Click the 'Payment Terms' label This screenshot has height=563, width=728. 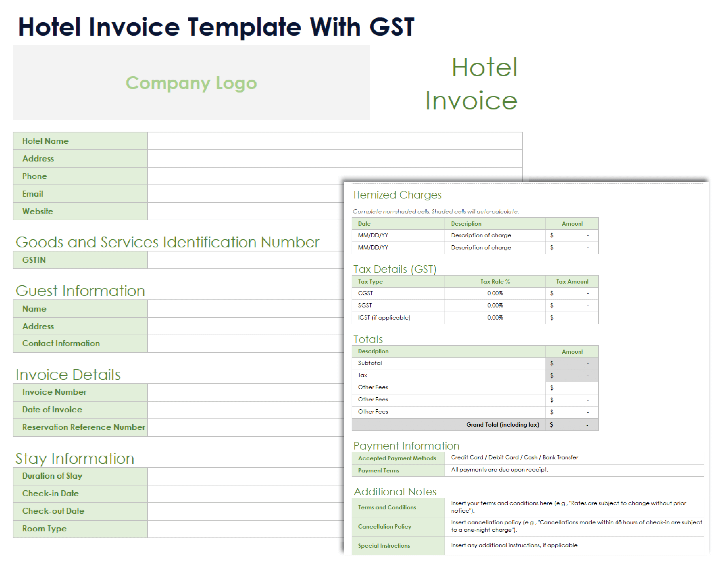[x=398, y=471]
